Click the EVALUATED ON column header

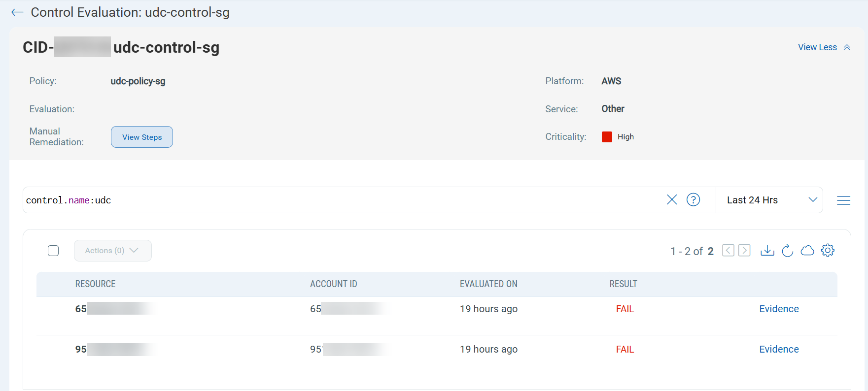(x=488, y=284)
